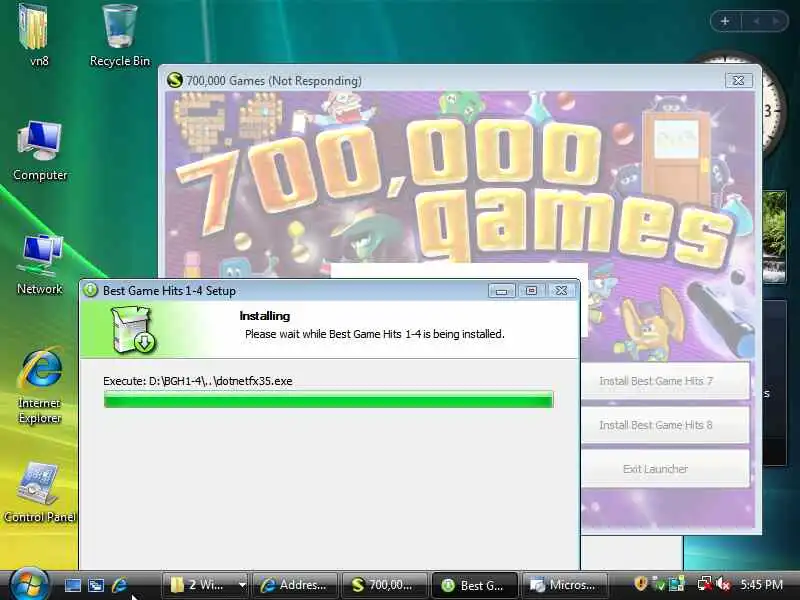
Task: Click the Best Game Hits Setup title icon
Action: (91, 290)
